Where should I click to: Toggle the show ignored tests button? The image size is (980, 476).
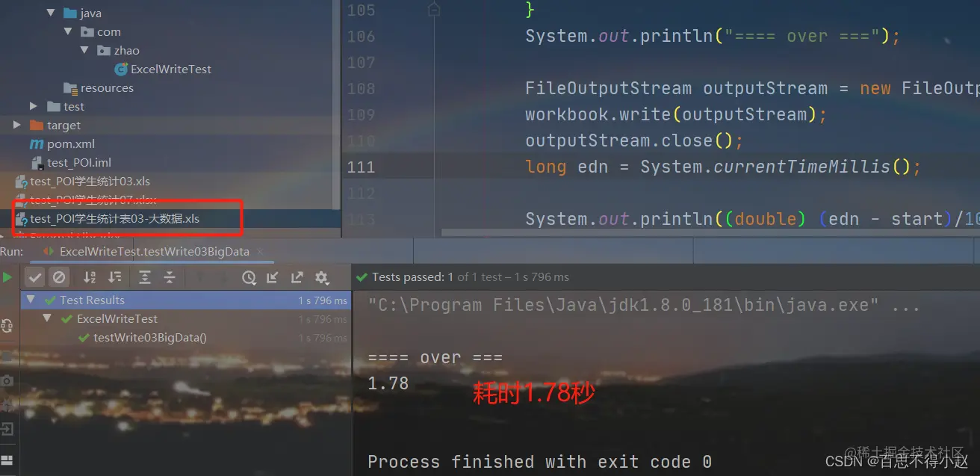[59, 277]
